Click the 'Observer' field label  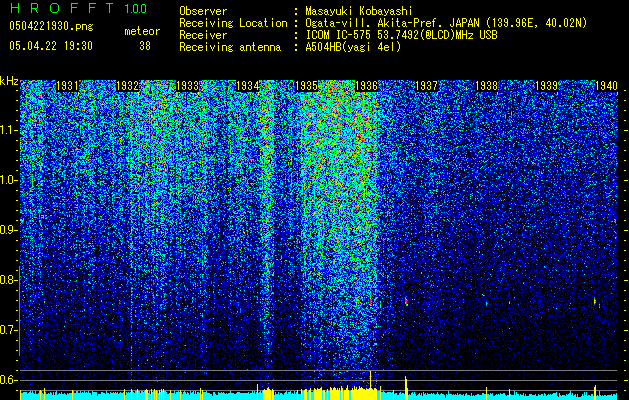203,11
